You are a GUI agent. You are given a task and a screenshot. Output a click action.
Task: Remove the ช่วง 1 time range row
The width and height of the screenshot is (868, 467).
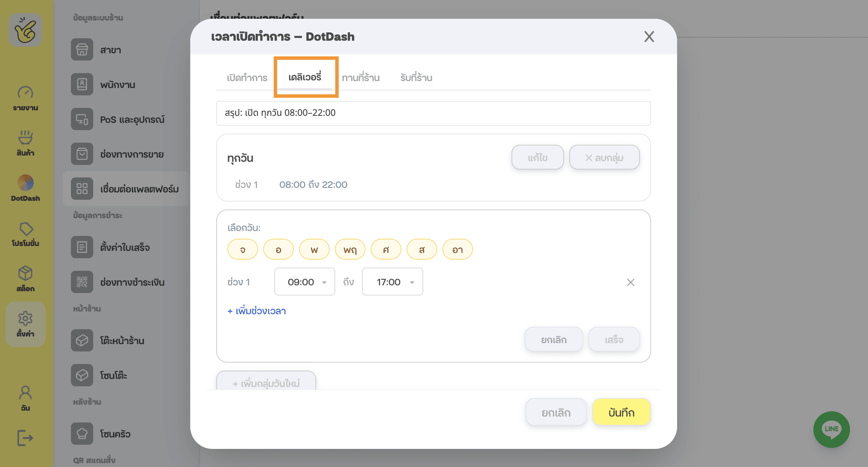pyautogui.click(x=630, y=282)
